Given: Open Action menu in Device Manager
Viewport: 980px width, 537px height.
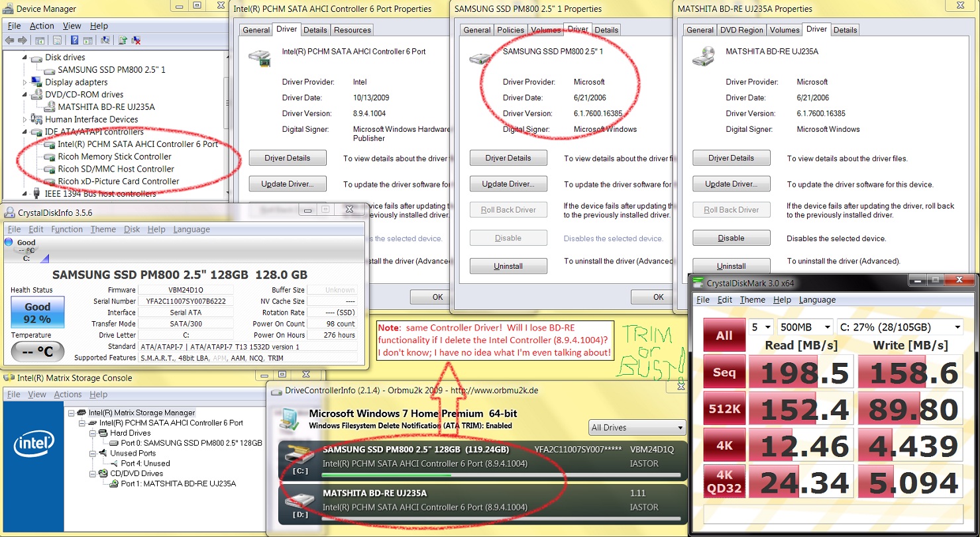Looking at the screenshot, I should coord(42,26).
